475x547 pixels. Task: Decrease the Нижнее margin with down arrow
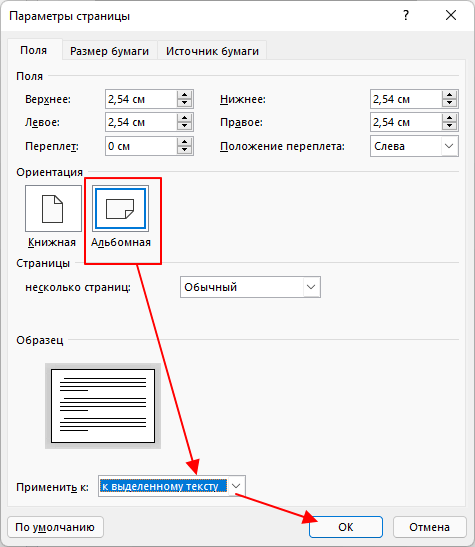450,103
